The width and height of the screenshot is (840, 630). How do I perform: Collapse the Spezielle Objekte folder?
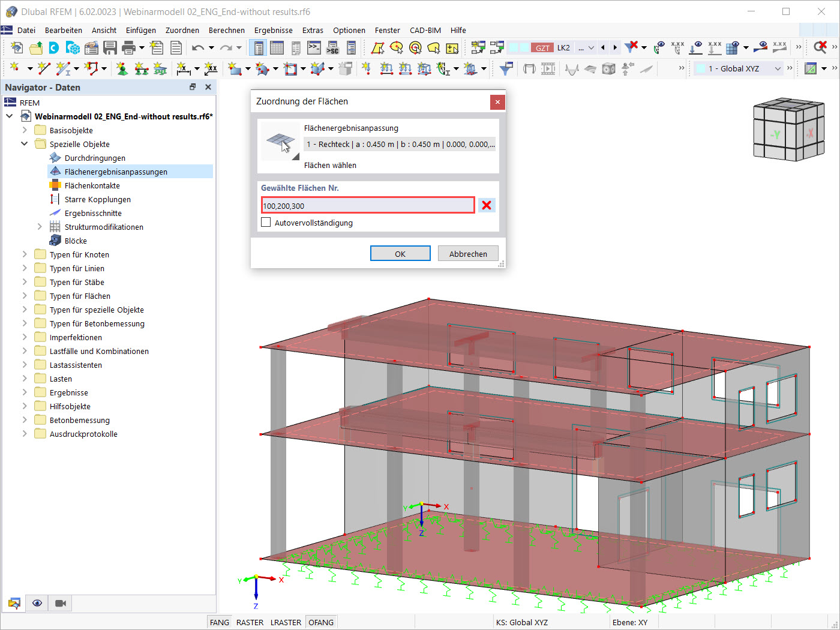[25, 144]
